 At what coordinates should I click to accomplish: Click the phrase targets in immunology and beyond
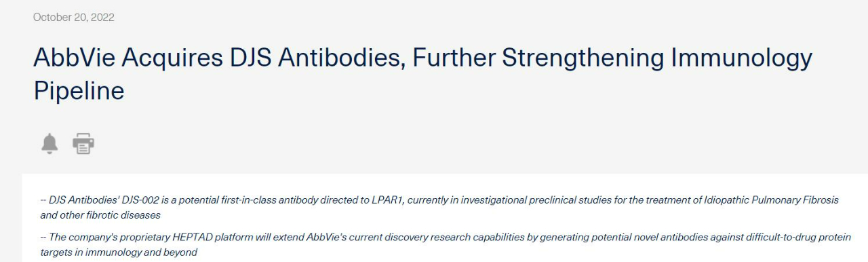tap(119, 251)
